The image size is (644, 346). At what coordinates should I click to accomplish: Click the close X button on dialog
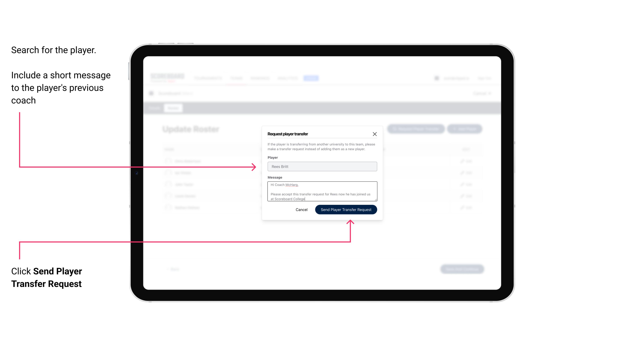(375, 134)
